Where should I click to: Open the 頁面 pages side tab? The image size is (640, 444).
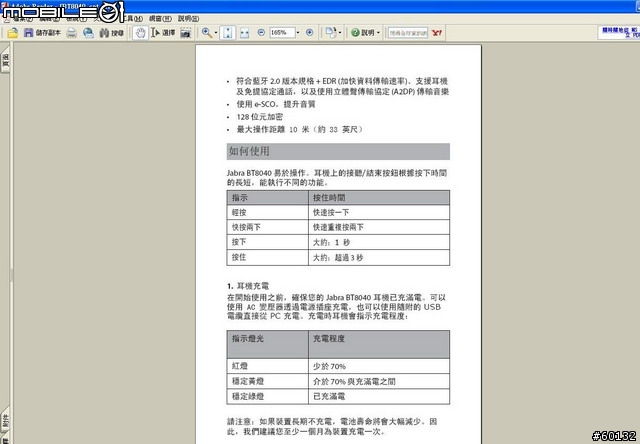click(x=5, y=60)
